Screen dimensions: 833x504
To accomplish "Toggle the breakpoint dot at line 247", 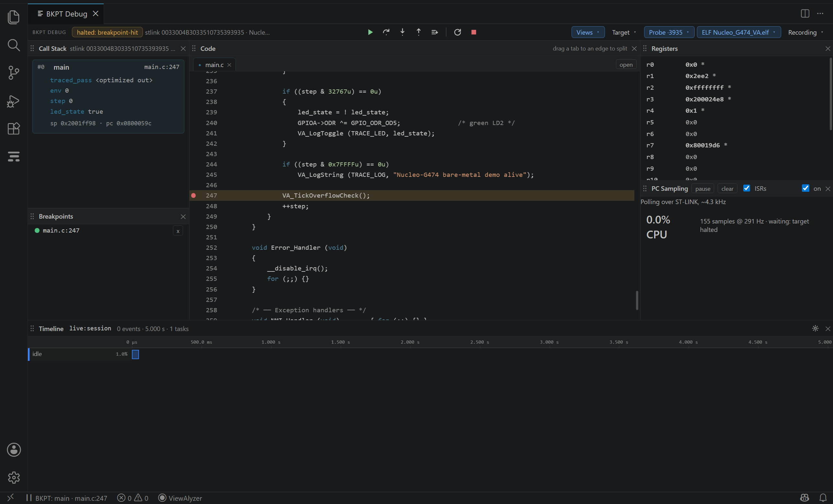I will (x=193, y=195).
